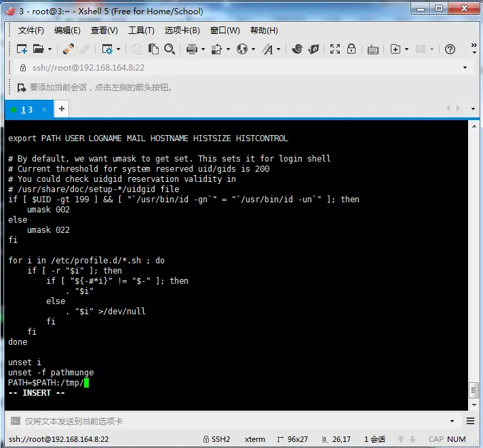
Task: Expand the new tab page dropdown arrow
Action: [406, 49]
